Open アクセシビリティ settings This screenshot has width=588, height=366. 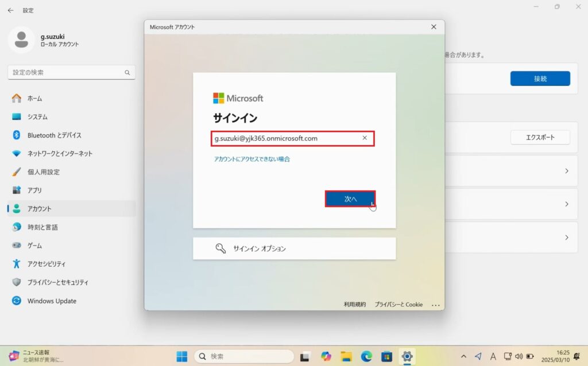71,264
